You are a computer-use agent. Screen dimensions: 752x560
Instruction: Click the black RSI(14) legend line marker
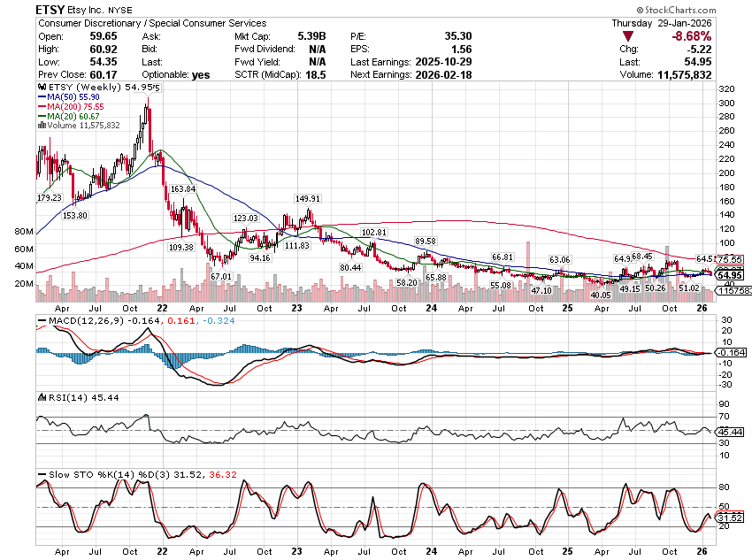[41, 397]
